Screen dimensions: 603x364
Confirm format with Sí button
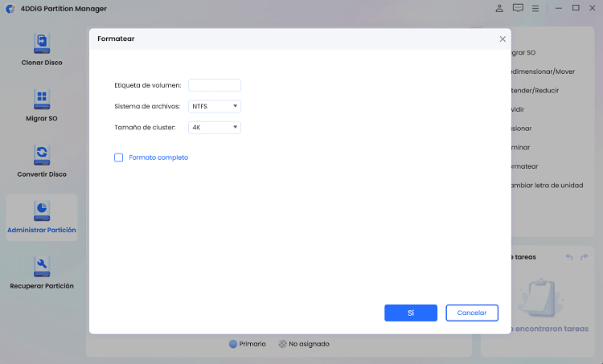pos(411,313)
